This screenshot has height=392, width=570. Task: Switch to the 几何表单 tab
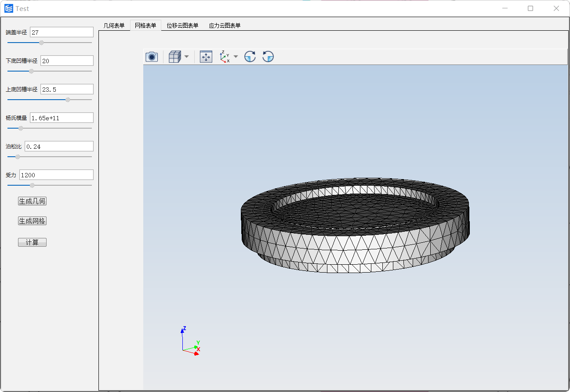click(x=114, y=25)
